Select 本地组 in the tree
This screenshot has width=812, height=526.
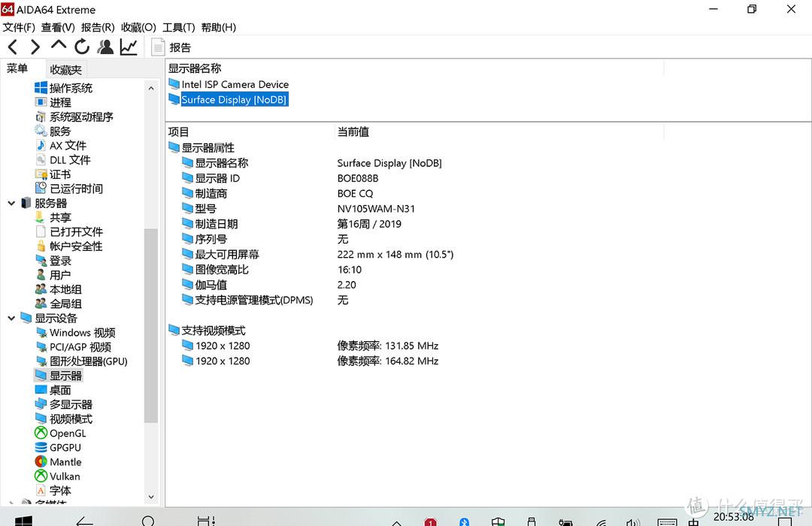pos(59,289)
